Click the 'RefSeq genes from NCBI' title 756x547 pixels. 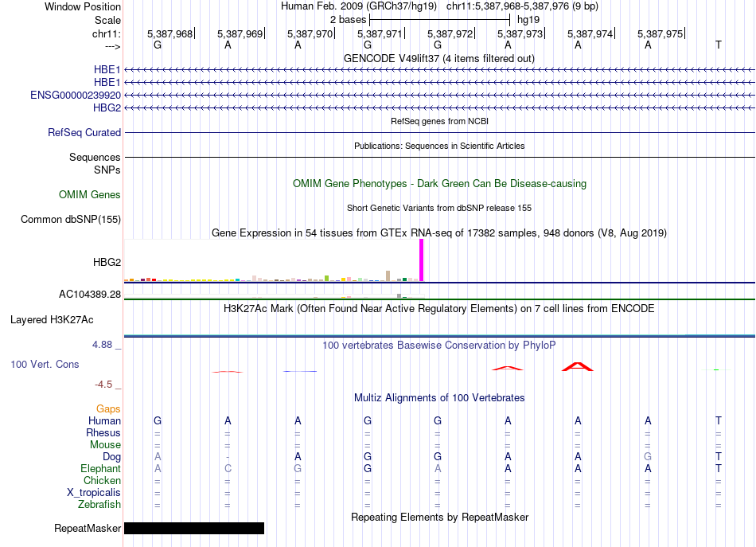click(x=439, y=121)
